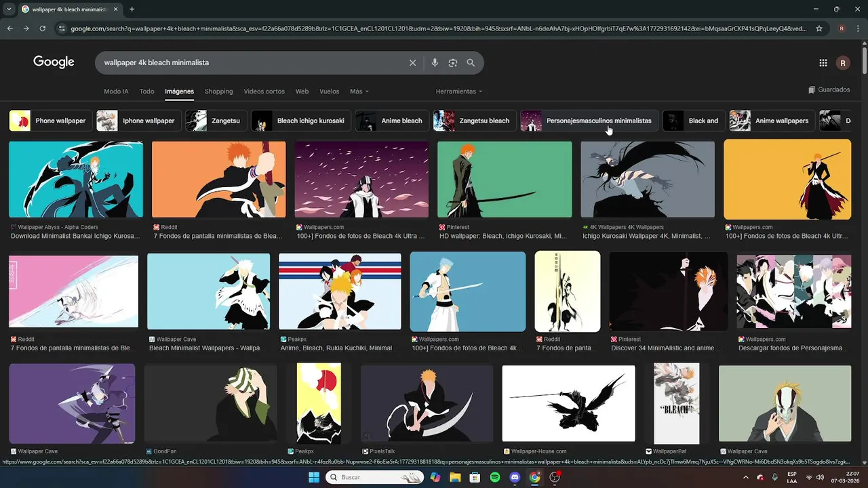Open the tab search dropdown arrow
Screen dimensions: 868x488
(8, 9)
